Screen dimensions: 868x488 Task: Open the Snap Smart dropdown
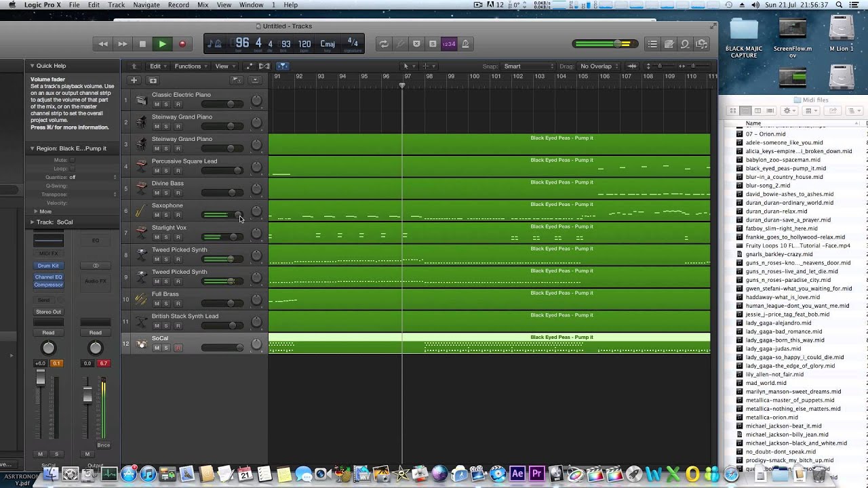pos(528,66)
